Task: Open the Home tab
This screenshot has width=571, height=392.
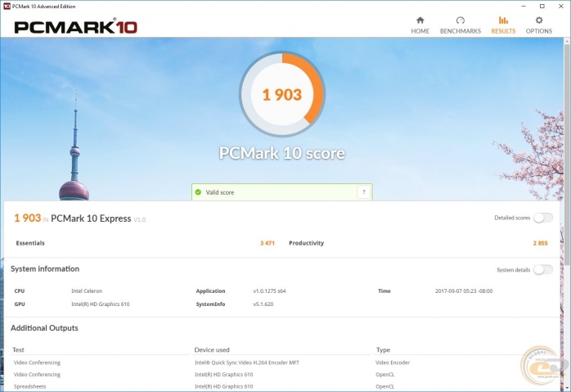Action: (420, 25)
